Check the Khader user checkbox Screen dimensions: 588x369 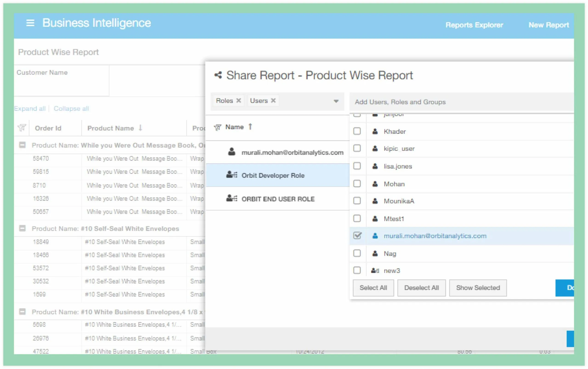tap(357, 131)
